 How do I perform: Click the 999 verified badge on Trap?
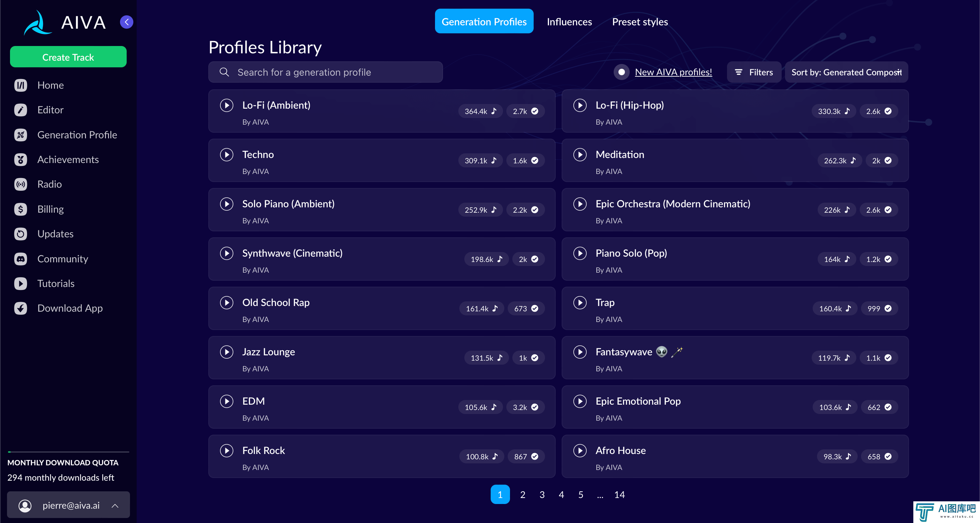879,308
